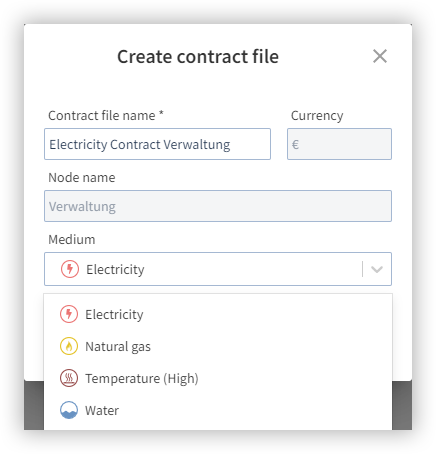Click the yellow Natural gas flame icon
This screenshot has width=436, height=454.
[x=69, y=346]
